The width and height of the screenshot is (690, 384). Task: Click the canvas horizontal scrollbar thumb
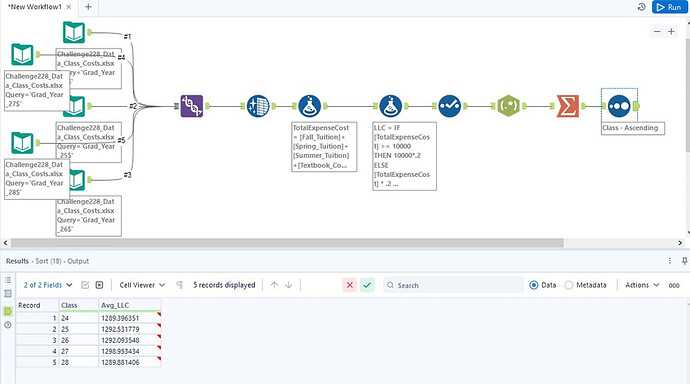[x=287, y=243]
